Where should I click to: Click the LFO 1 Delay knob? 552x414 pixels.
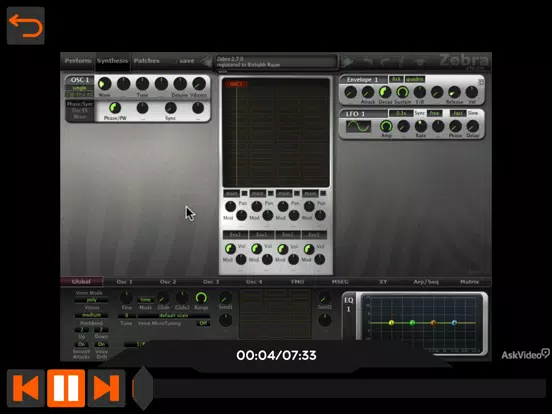pyautogui.click(x=472, y=126)
